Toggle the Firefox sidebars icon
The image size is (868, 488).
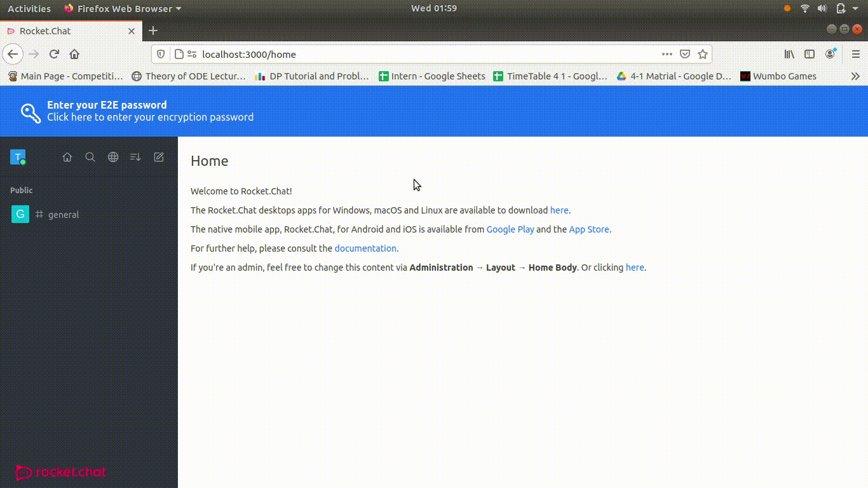810,54
